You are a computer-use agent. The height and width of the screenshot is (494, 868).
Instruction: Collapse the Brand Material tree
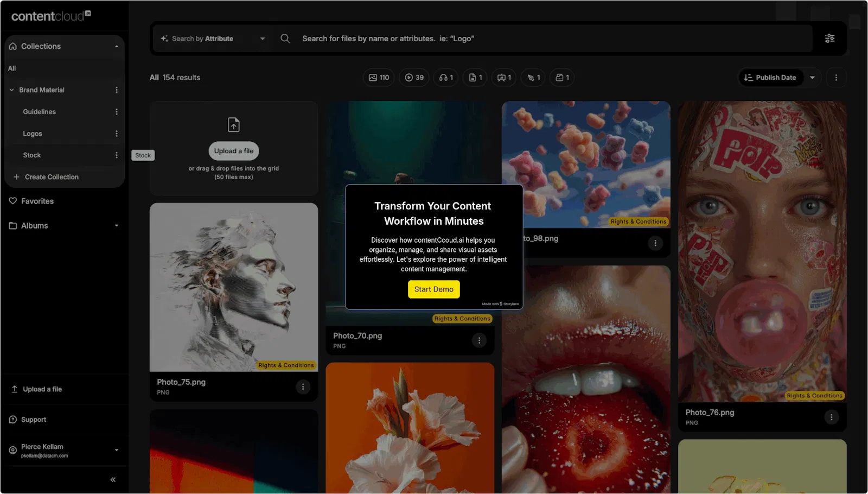11,90
